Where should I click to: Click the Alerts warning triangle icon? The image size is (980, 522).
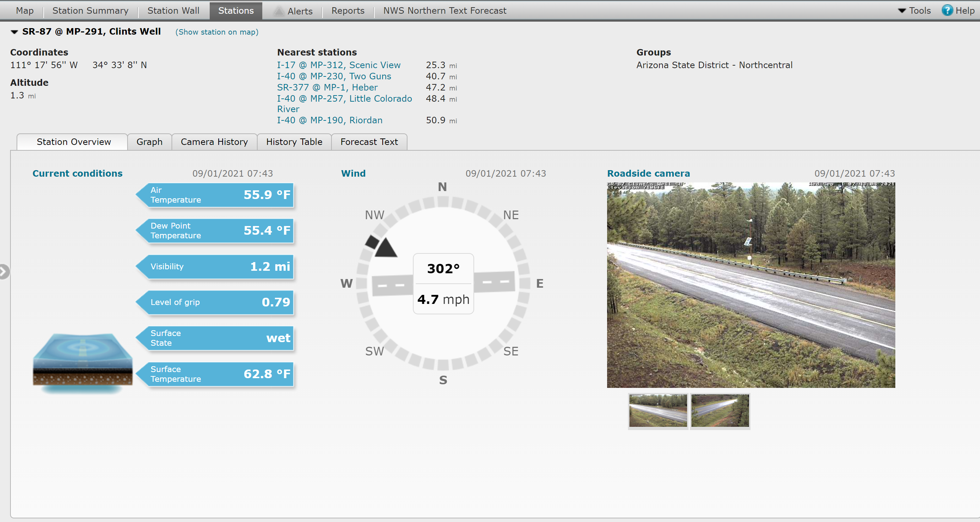pyautogui.click(x=279, y=11)
